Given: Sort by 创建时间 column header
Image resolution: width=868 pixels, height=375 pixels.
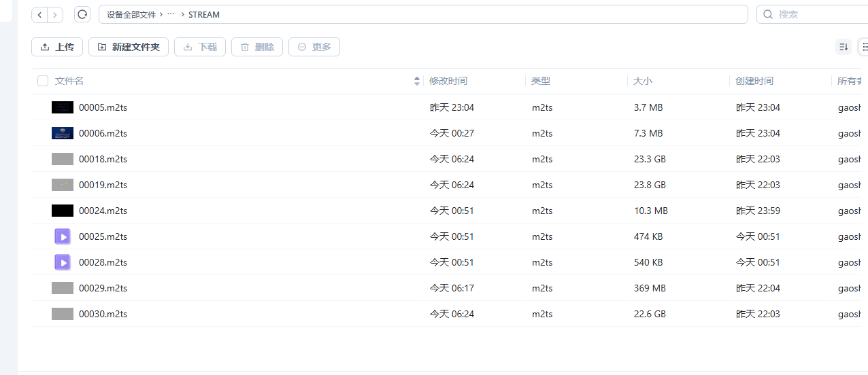Looking at the screenshot, I should coord(754,81).
